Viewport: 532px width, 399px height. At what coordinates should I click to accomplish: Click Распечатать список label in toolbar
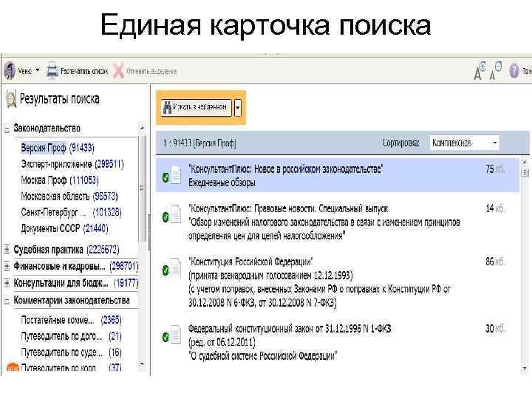[84, 71]
